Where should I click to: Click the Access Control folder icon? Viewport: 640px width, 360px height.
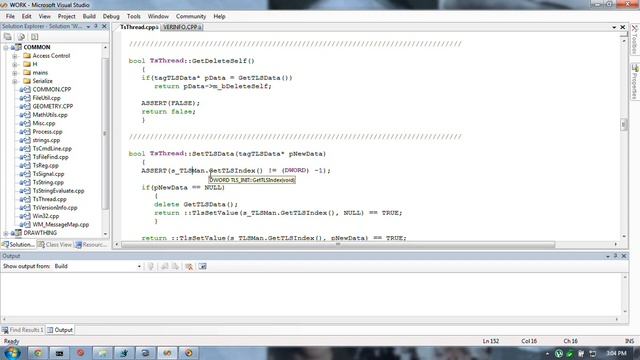point(27,56)
